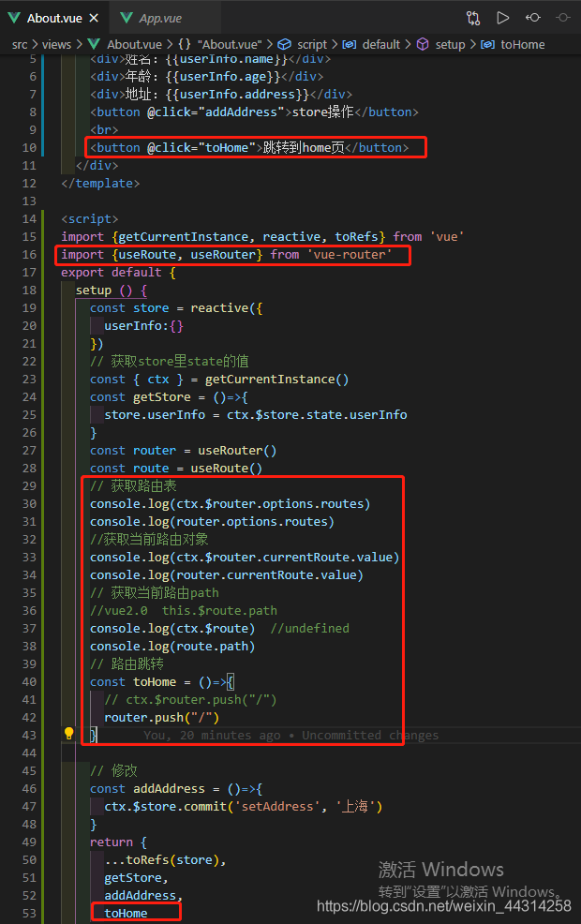Click 'console.log(router.currentRoute.value)' on line 34
This screenshot has width=581, height=924.
point(226,575)
